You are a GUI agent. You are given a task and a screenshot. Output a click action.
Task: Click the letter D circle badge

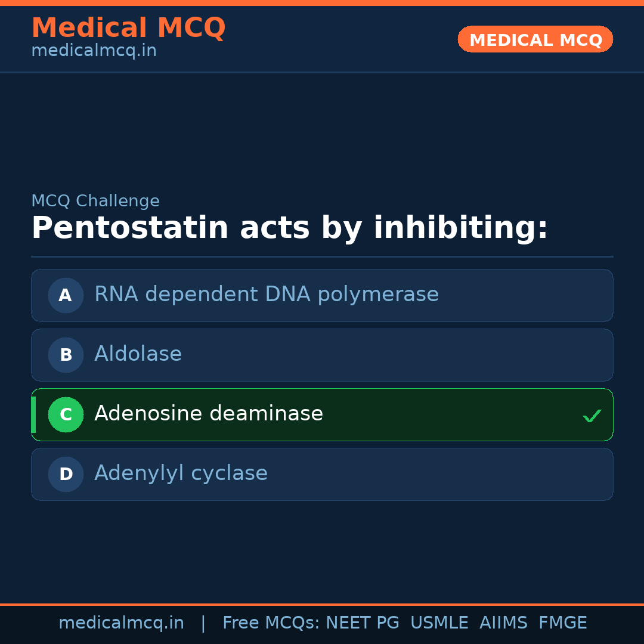[x=66, y=474]
